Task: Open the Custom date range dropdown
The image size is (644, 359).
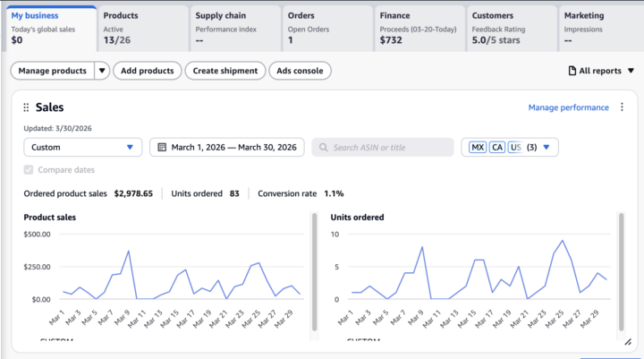Action: click(83, 147)
